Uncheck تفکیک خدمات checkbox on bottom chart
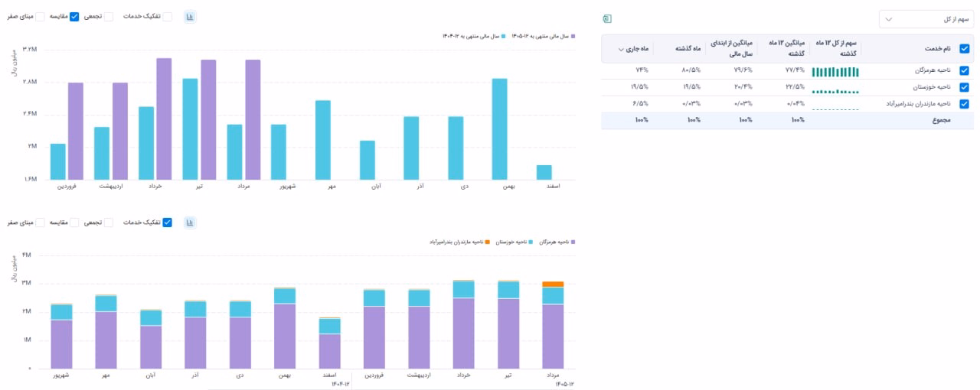This screenshot has height=390, width=980. click(168, 223)
